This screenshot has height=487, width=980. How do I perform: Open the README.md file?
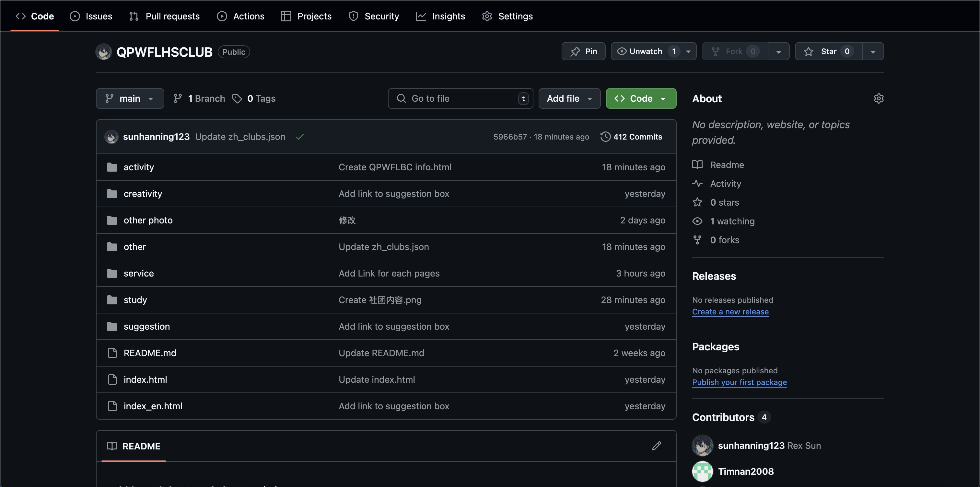pyautogui.click(x=150, y=353)
